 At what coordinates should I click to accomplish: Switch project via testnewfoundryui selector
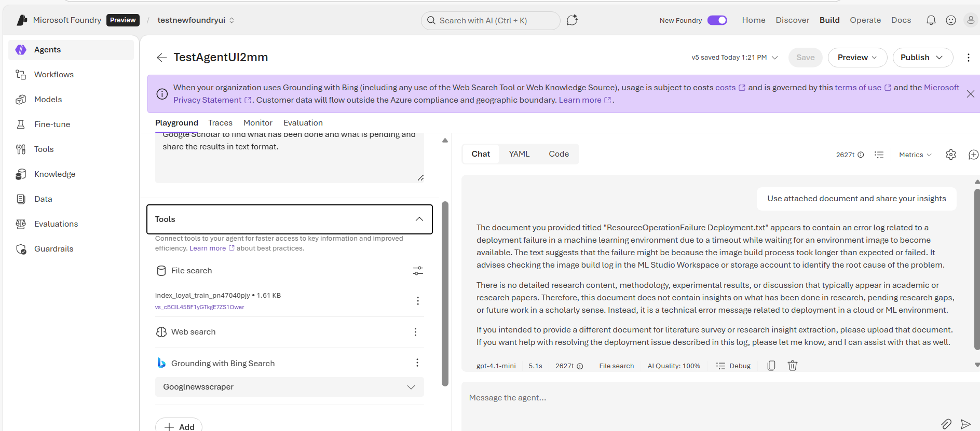pos(196,20)
